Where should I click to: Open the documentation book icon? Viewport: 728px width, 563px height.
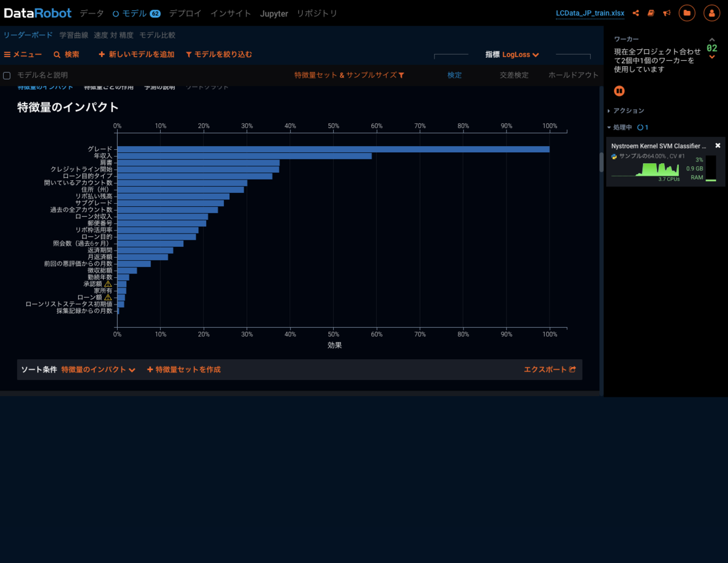click(651, 13)
